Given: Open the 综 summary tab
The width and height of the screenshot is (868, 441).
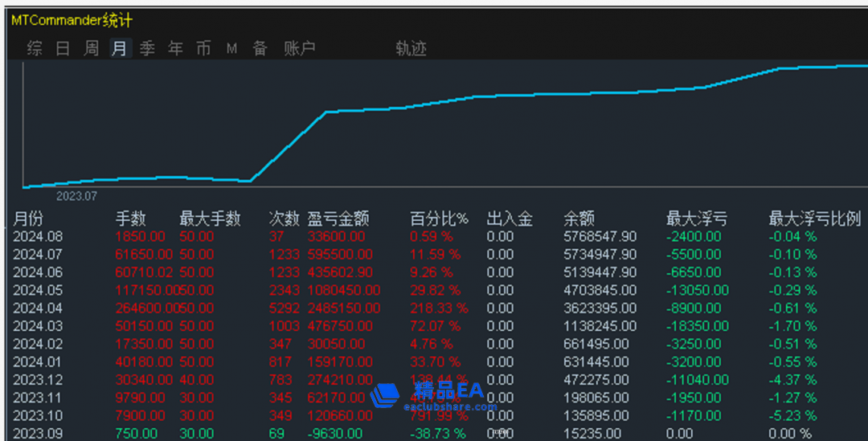Looking at the screenshot, I should point(35,49).
